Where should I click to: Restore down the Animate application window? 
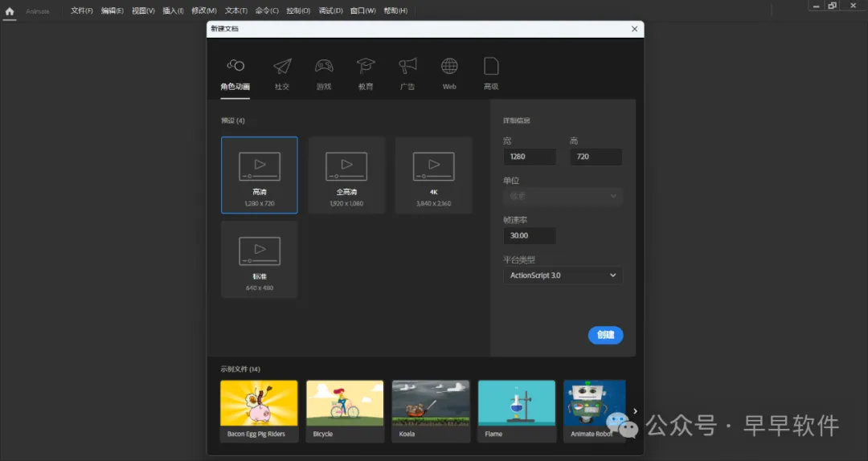[x=832, y=6]
